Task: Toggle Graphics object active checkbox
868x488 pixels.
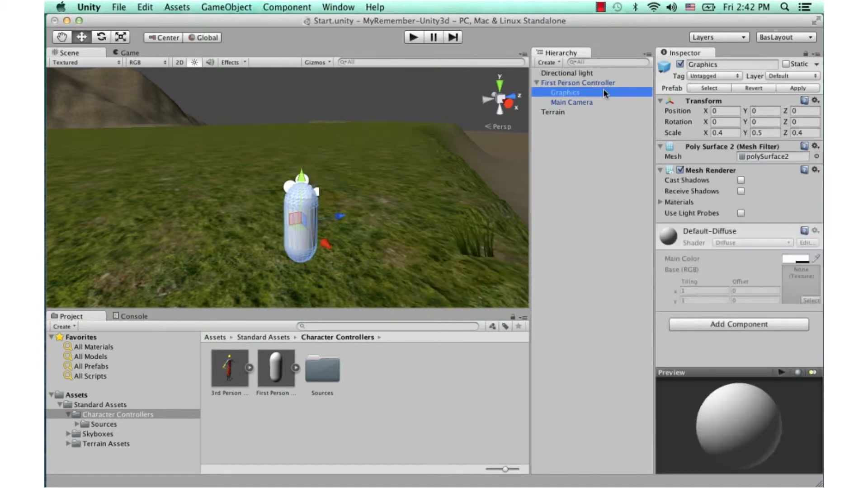Action: (x=680, y=64)
